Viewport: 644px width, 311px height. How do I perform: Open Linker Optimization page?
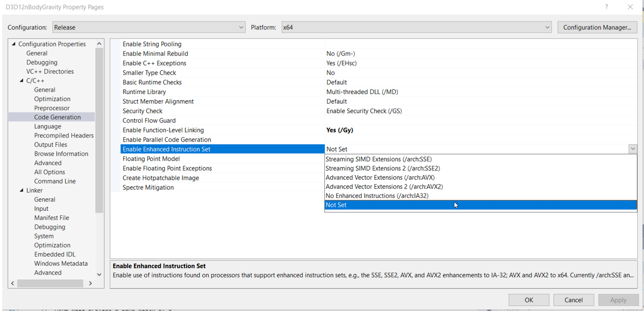[x=52, y=245]
